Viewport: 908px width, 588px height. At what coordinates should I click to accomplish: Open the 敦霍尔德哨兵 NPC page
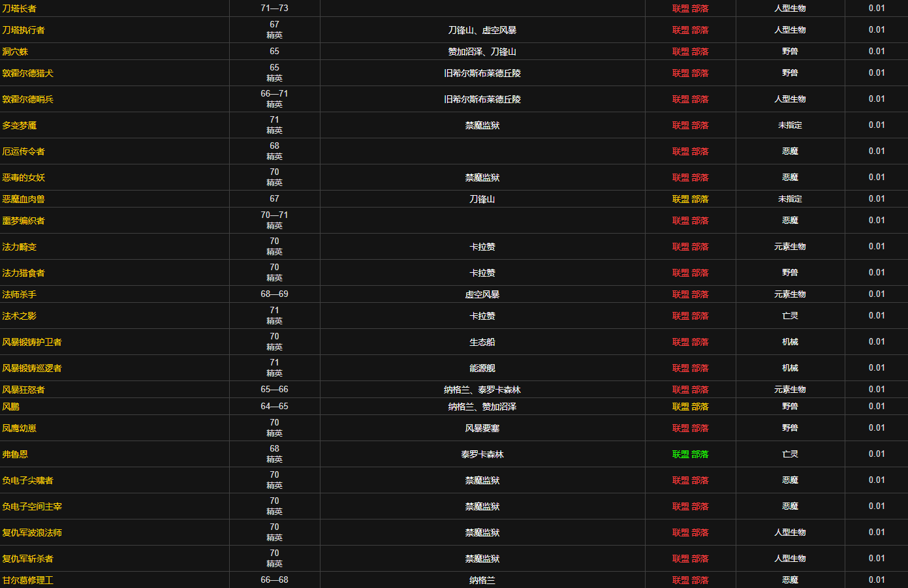(x=27, y=99)
